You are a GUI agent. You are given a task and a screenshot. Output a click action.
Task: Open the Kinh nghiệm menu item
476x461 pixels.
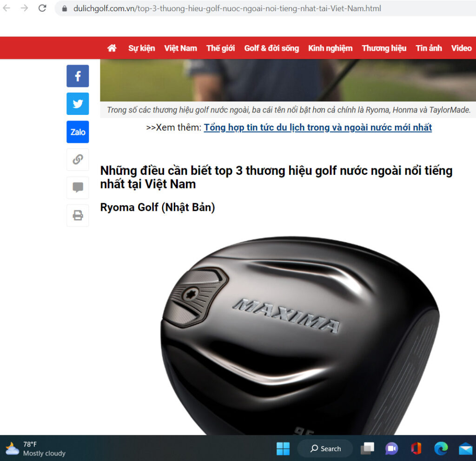pyautogui.click(x=331, y=48)
